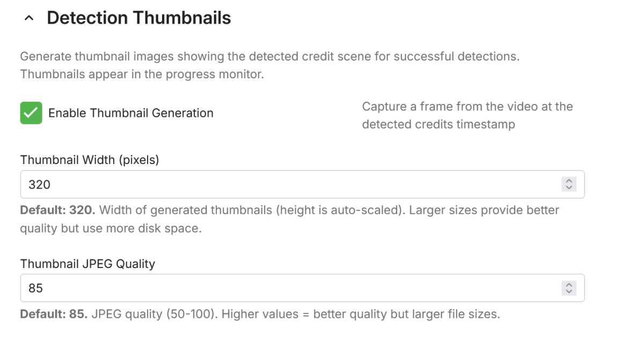Decrease JPEG Quality with the down arrow
644x342 pixels.
pyautogui.click(x=568, y=292)
